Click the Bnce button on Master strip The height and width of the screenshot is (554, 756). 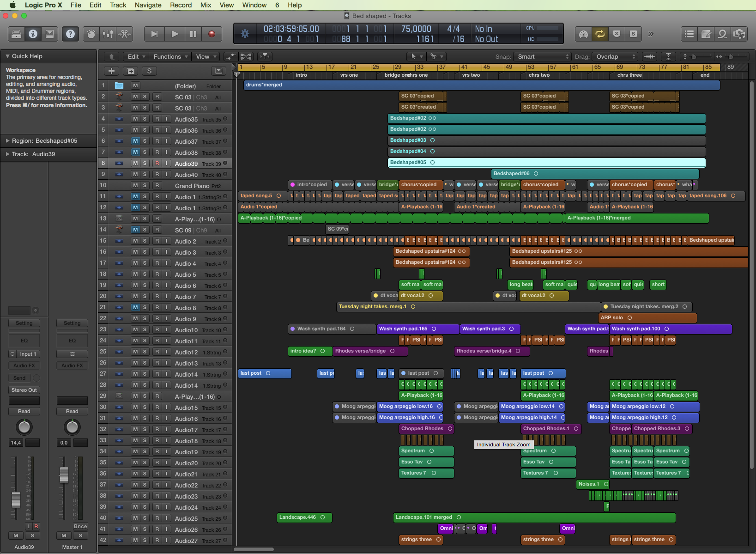click(x=80, y=526)
